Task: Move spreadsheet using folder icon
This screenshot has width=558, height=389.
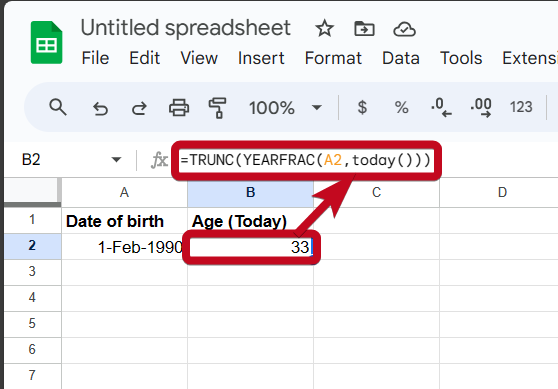Action: 364,28
